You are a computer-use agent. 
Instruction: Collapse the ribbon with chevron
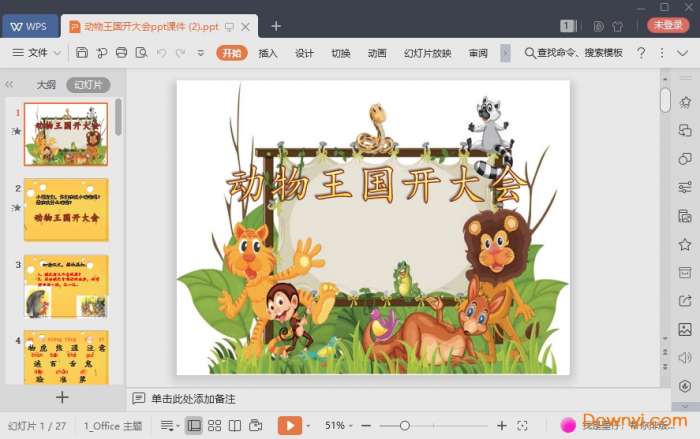[x=682, y=53]
